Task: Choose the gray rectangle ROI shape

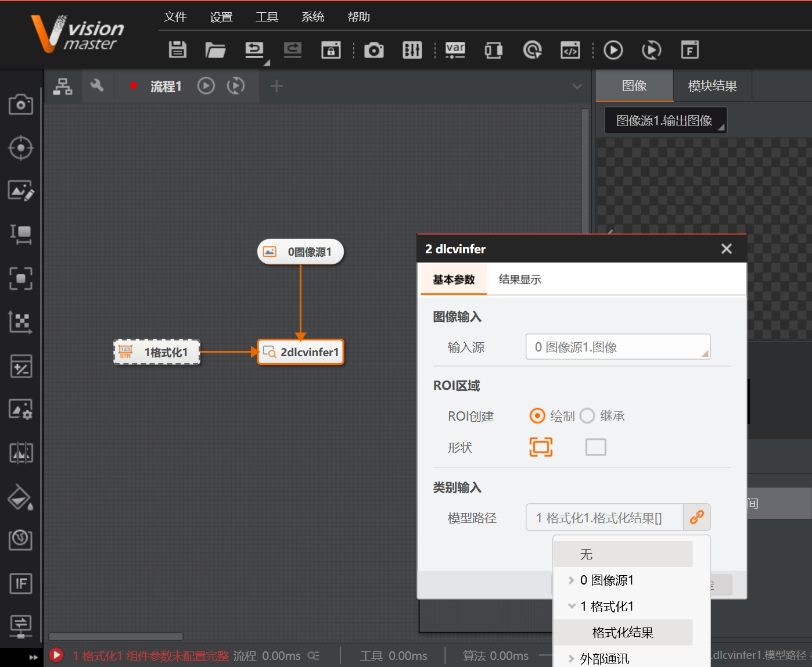Action: tap(595, 447)
